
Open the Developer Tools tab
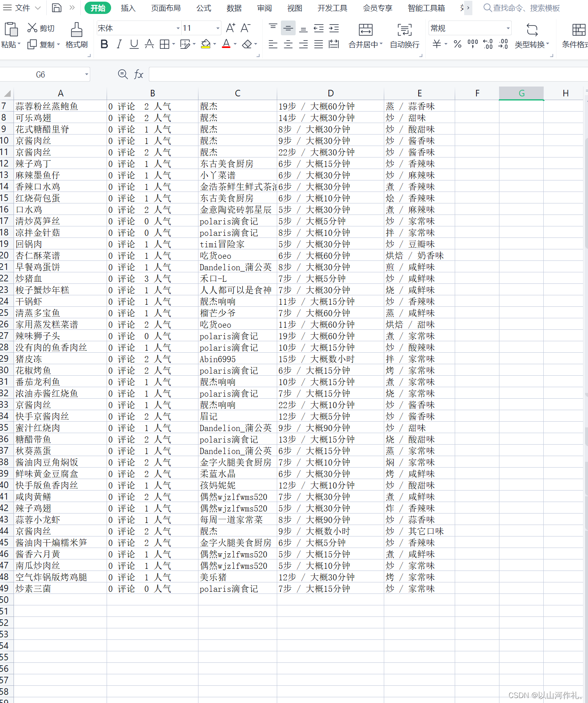pyautogui.click(x=332, y=8)
